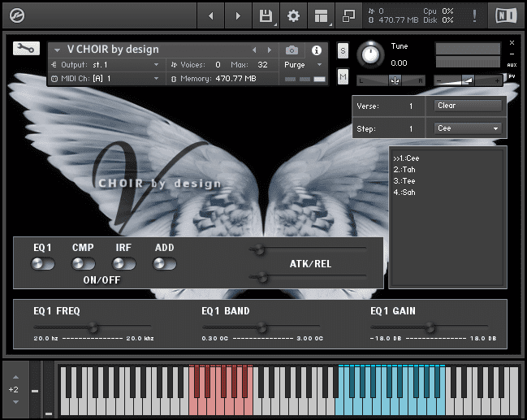The height and width of the screenshot is (420, 527).
Task: Toggle the IRF on/off switch
Action: tap(123, 264)
